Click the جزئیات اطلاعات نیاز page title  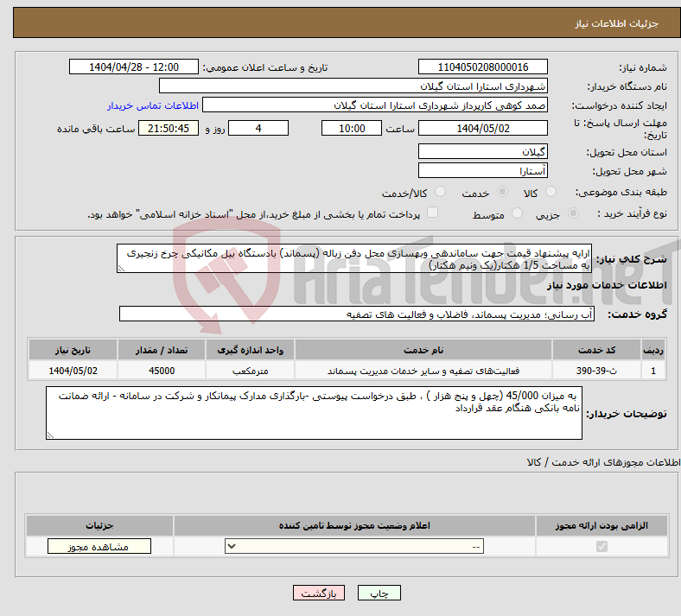pos(617,23)
